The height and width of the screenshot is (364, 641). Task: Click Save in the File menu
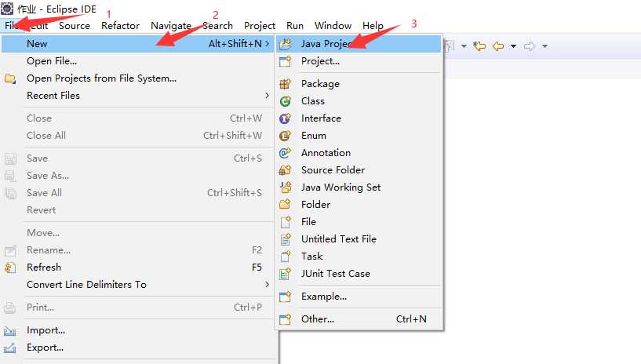point(138,158)
